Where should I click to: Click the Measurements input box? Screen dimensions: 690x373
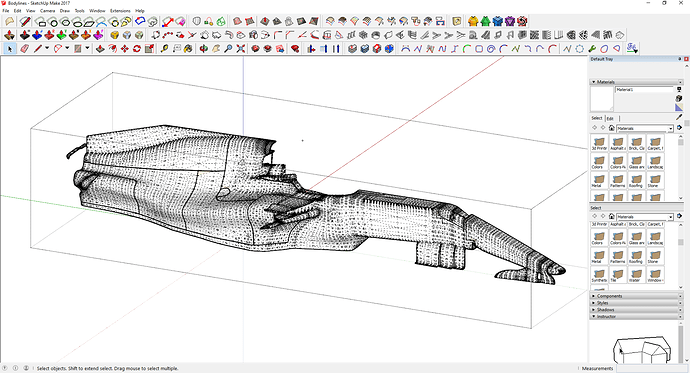(652, 368)
